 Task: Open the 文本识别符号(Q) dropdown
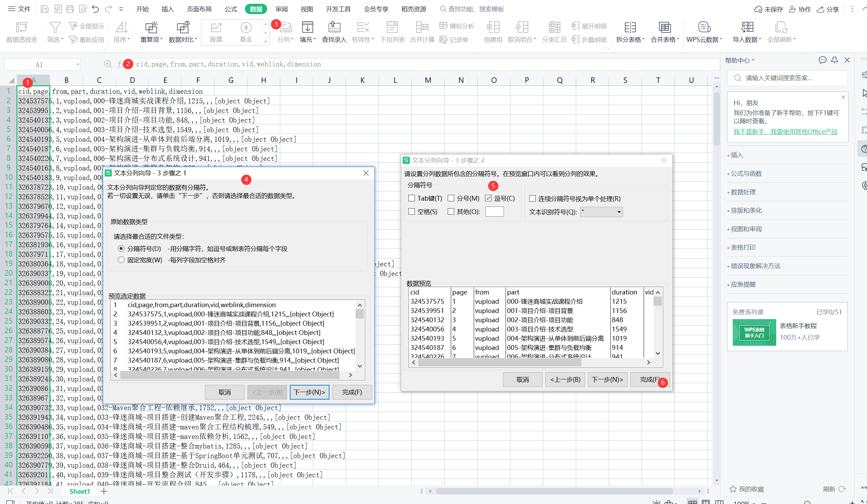pyautogui.click(x=619, y=212)
